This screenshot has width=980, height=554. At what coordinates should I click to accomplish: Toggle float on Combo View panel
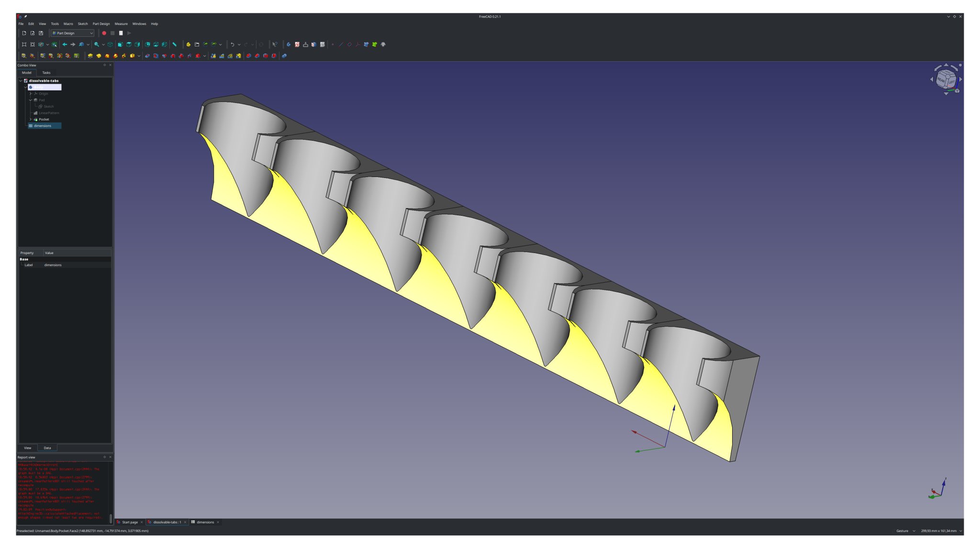pos(105,65)
